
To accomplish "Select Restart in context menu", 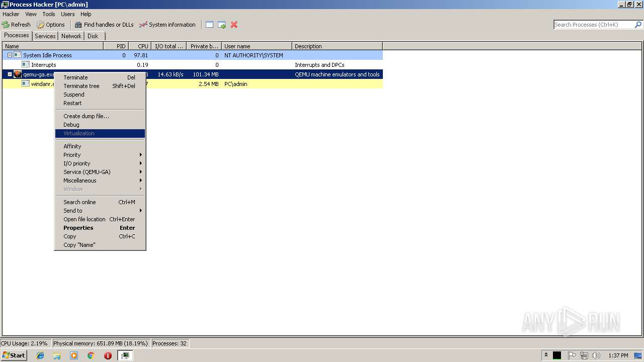I will (x=100, y=103).
